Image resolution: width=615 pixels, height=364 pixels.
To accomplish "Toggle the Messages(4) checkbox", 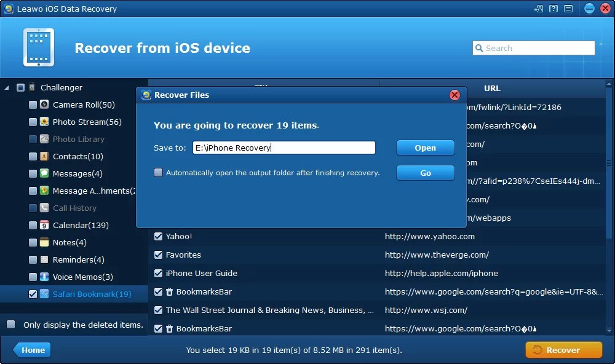I will click(33, 174).
